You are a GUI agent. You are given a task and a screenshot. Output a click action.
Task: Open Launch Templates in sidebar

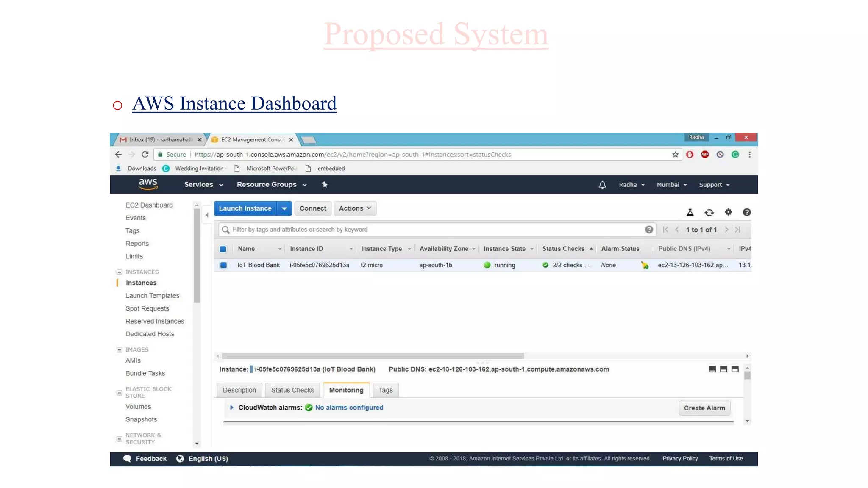[x=153, y=296]
